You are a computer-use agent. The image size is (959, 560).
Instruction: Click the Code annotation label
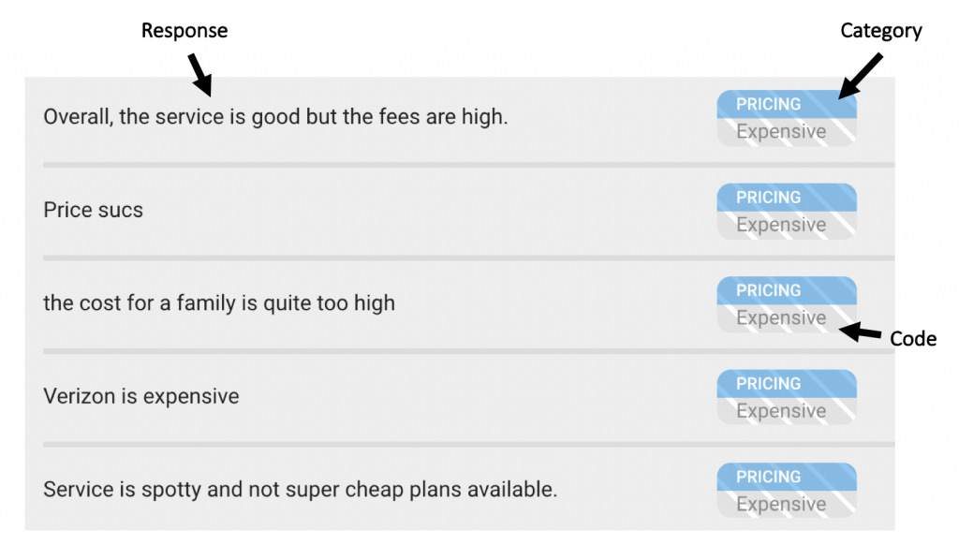[x=912, y=339]
